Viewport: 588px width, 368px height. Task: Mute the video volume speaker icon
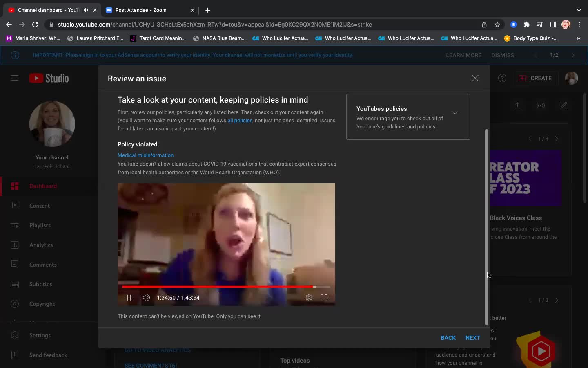[146, 298]
